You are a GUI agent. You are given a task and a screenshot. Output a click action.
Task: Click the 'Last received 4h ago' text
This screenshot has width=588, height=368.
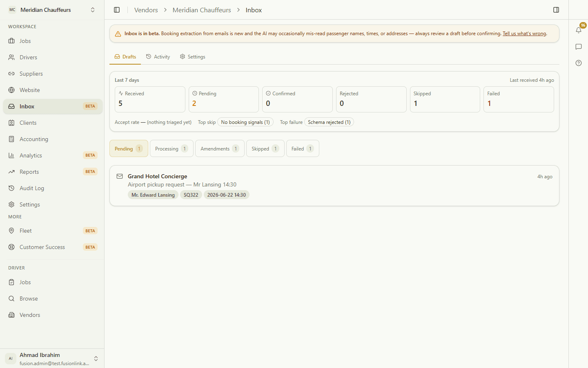532,80
